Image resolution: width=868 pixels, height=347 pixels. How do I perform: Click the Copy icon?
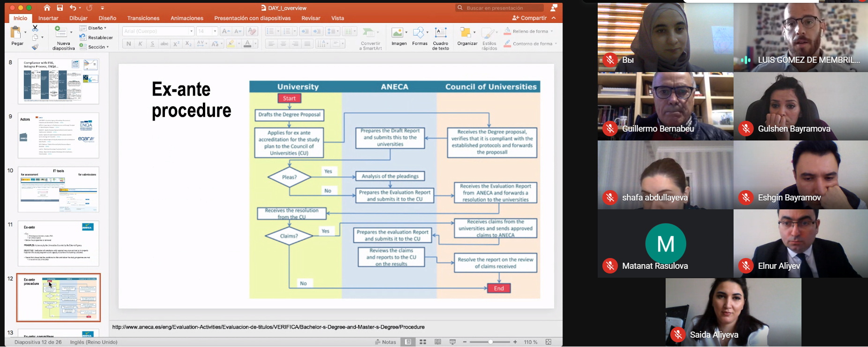point(35,37)
